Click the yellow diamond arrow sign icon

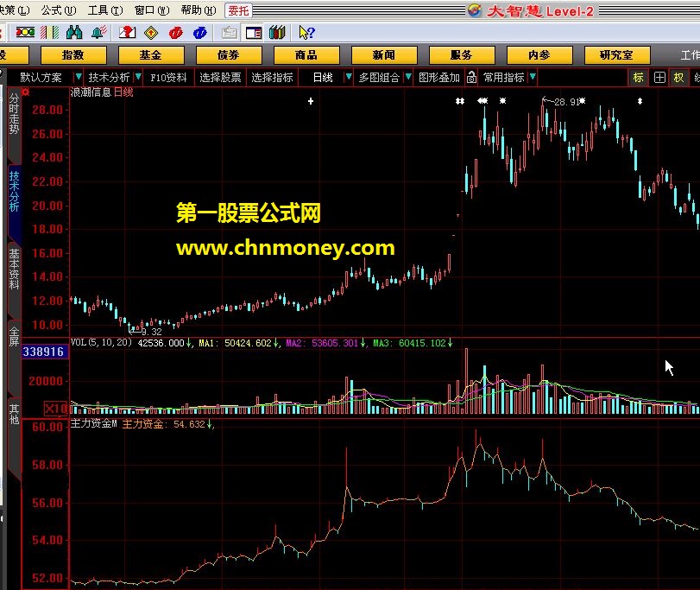(x=151, y=33)
